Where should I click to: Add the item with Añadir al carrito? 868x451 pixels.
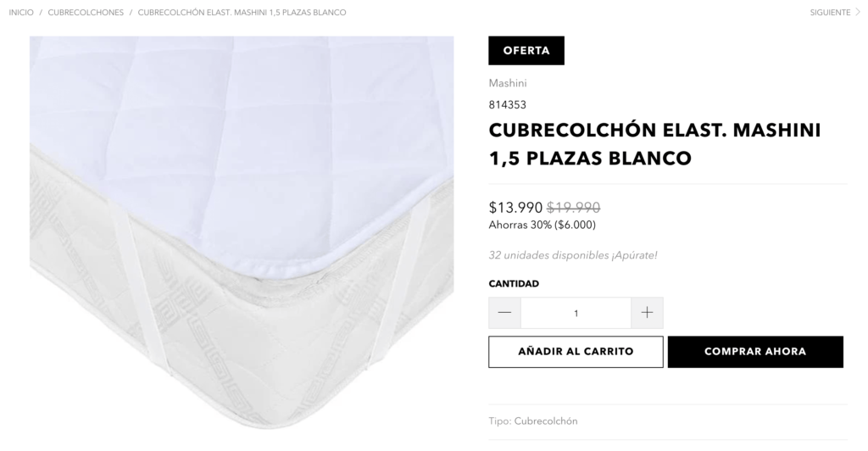tap(576, 352)
